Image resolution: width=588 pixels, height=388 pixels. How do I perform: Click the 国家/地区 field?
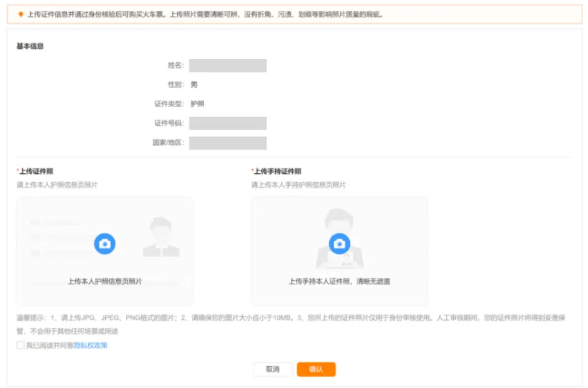[228, 142]
